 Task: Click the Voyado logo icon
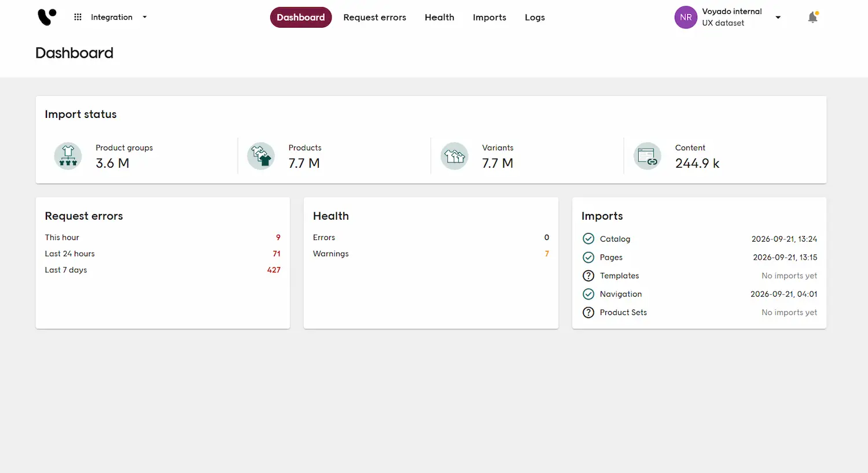(47, 17)
